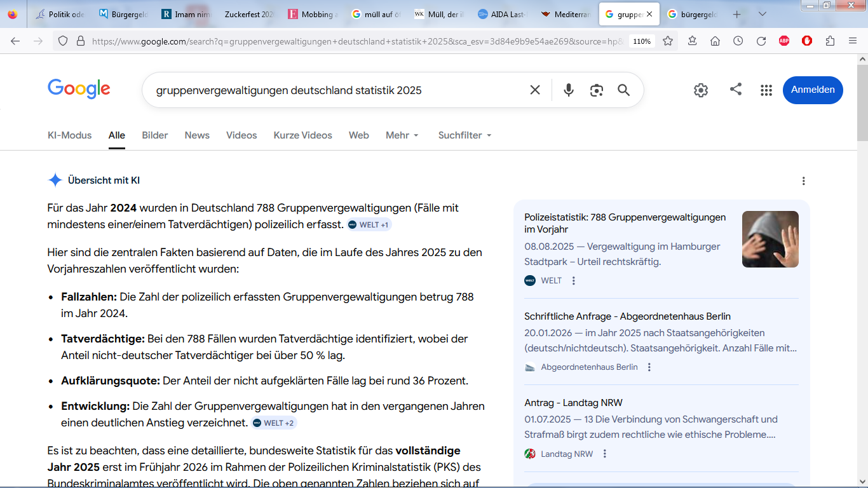This screenshot has width=868, height=488.
Task: Expand the Mehr dropdown menu
Action: click(x=402, y=135)
